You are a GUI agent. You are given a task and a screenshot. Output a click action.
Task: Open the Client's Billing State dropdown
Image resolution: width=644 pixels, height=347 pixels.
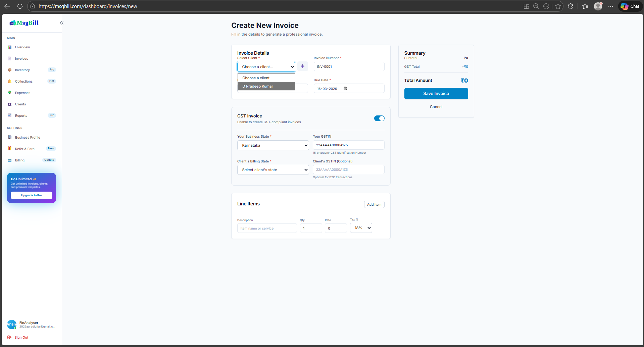pos(273,169)
